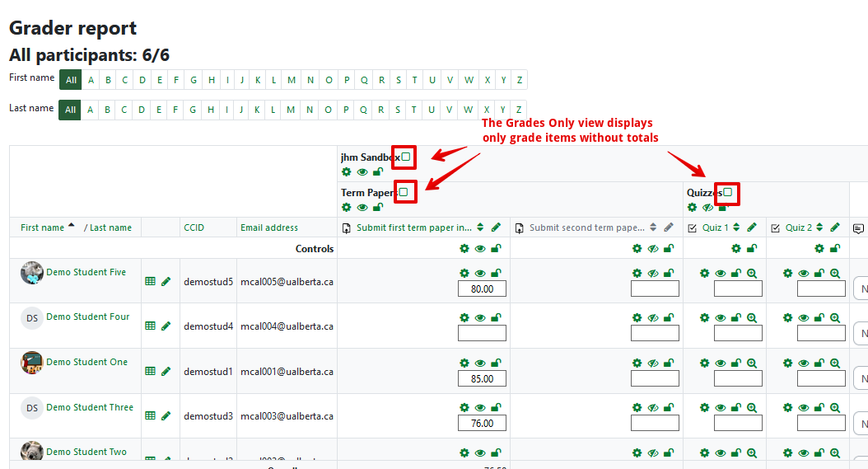The image size is (868, 469).
Task: Toggle grades only view for jhm Sandbox
Action: click(406, 157)
